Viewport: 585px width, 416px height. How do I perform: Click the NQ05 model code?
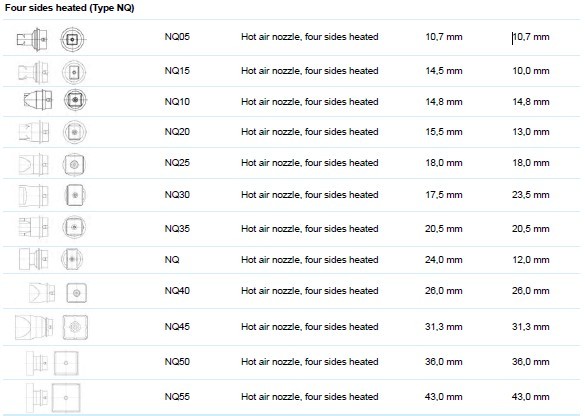tap(177, 37)
